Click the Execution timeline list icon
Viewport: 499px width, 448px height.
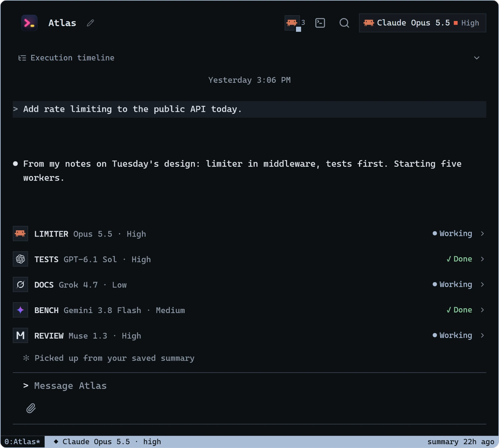coord(22,58)
